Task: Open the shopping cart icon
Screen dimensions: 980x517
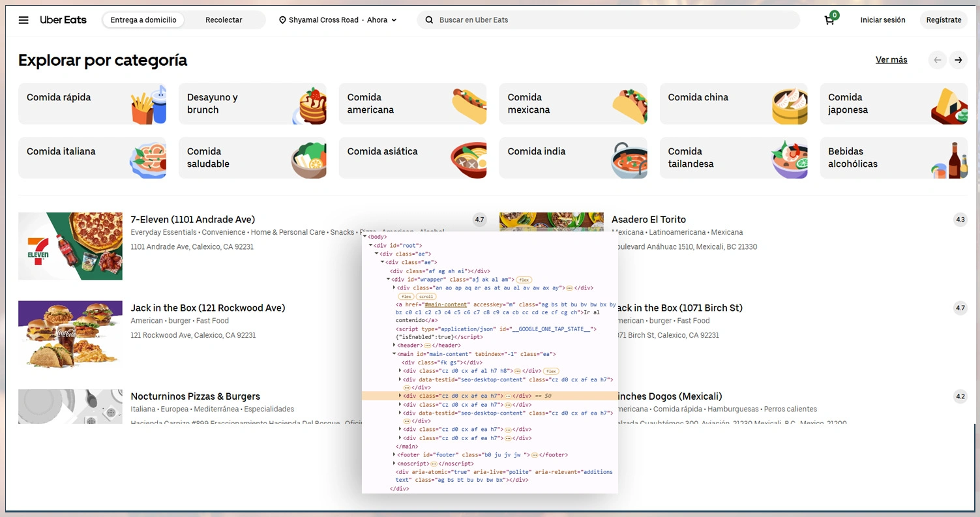Action: (830, 19)
